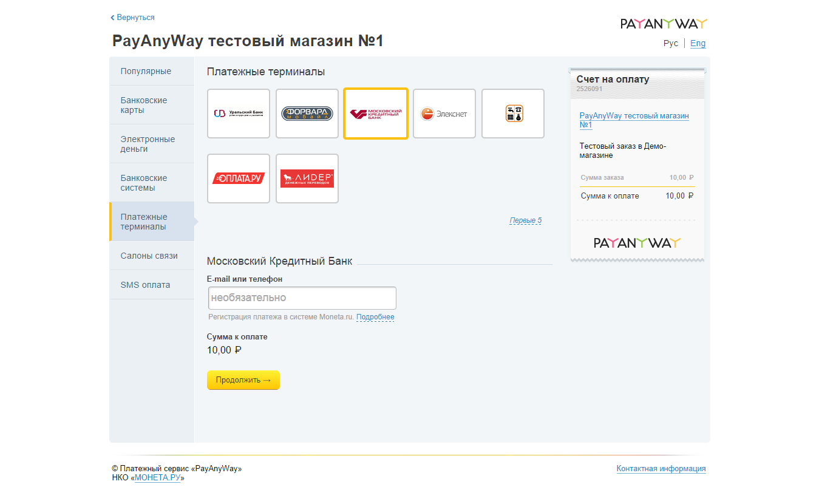The width and height of the screenshot is (819, 504).
Task: Pick the Элекснет terminal tile
Action: pos(444,114)
